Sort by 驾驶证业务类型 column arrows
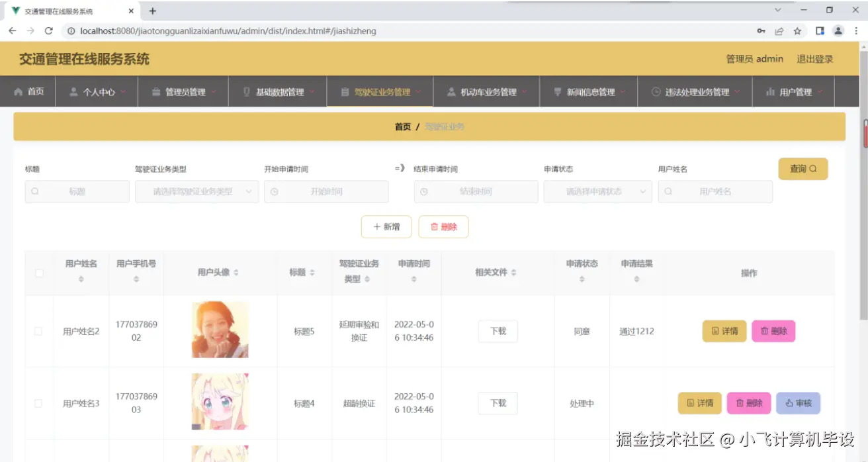 [x=367, y=279]
